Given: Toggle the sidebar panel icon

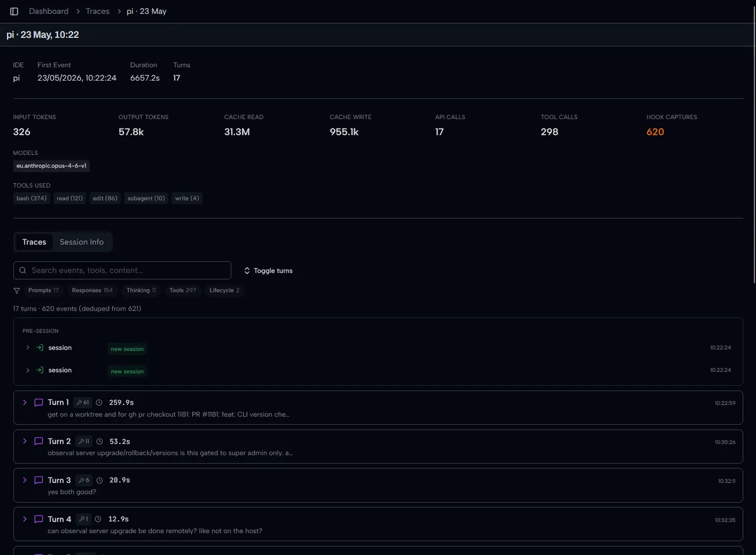Looking at the screenshot, I should point(14,11).
